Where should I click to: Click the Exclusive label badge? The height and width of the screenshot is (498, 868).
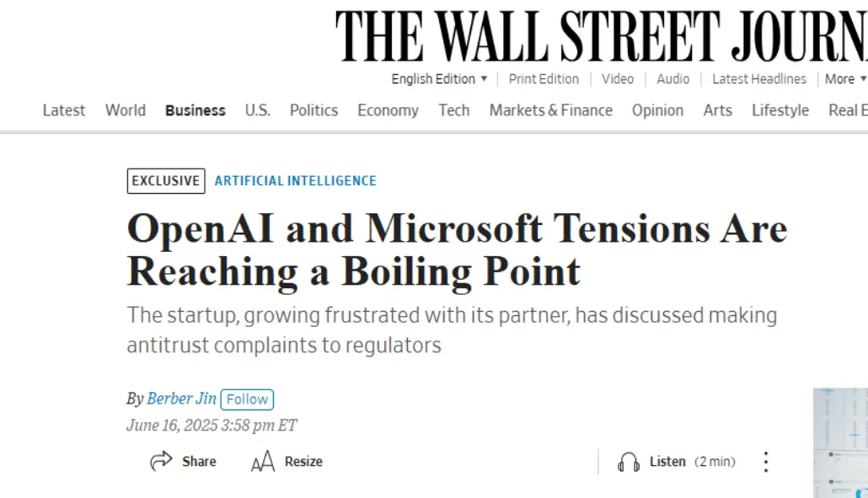tap(166, 181)
